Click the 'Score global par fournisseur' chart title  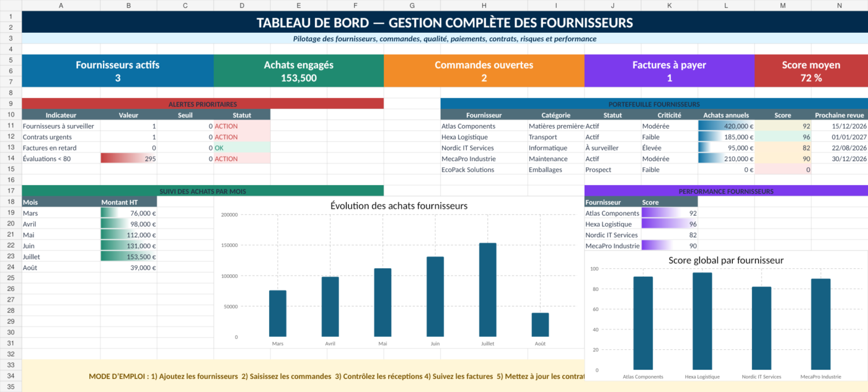[x=726, y=260]
